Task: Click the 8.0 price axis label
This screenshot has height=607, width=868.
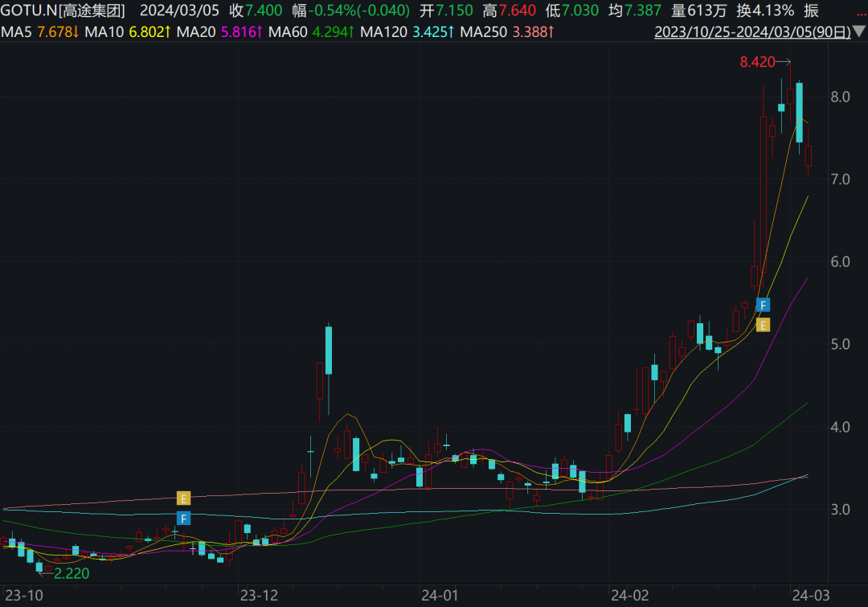Action: click(x=841, y=97)
